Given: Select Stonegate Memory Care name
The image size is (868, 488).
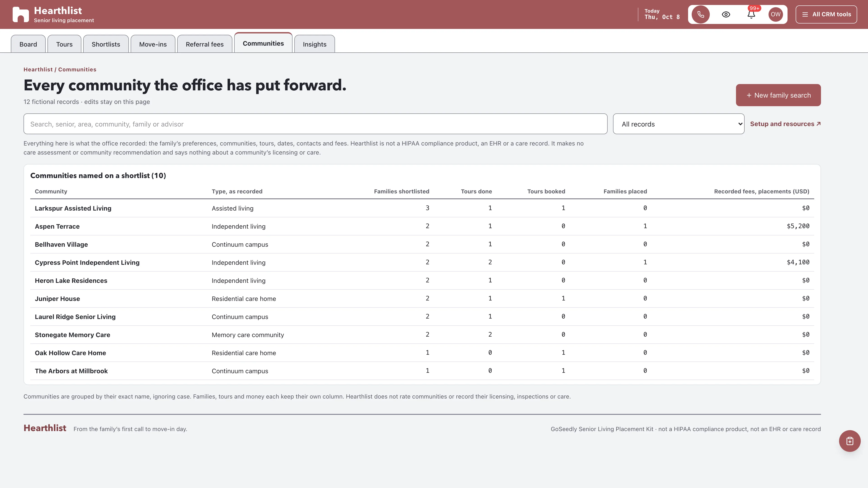Looking at the screenshot, I should click(x=72, y=335).
